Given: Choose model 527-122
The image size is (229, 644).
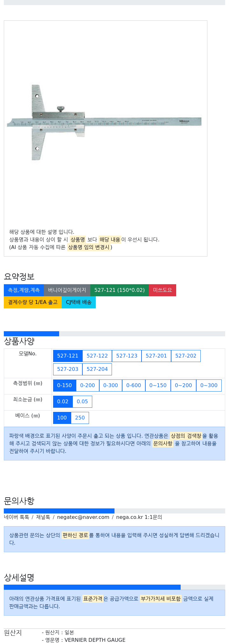Looking at the screenshot, I should pos(97,356).
